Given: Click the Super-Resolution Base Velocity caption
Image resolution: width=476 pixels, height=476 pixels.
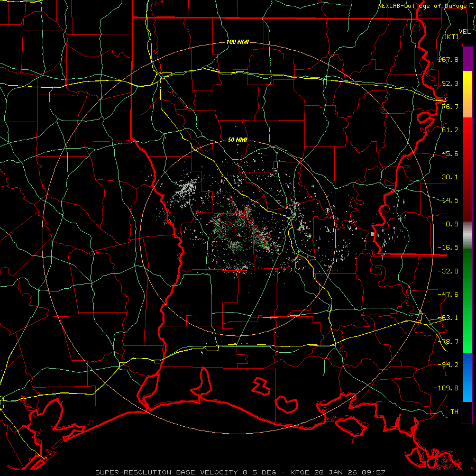Looking at the screenshot, I should 240,472.
